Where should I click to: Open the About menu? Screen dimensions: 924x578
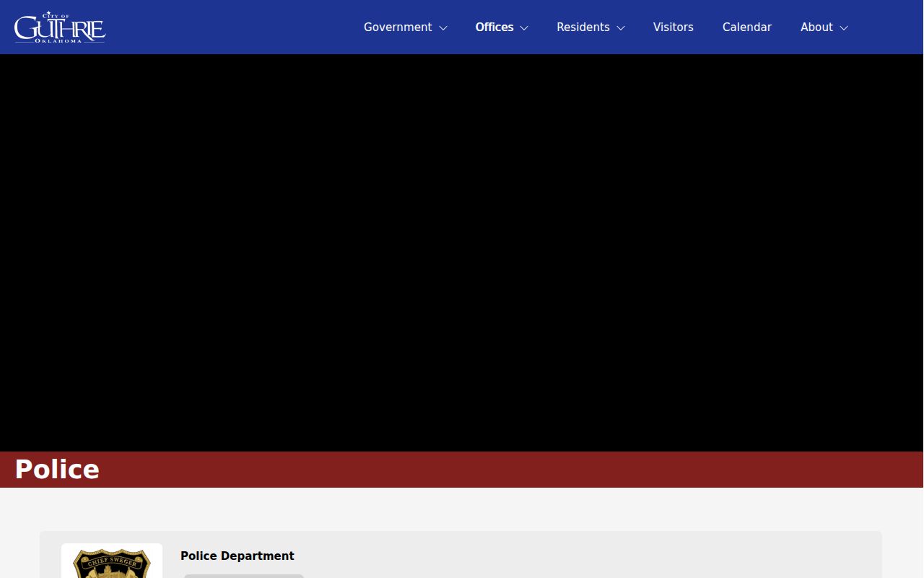pos(816,27)
